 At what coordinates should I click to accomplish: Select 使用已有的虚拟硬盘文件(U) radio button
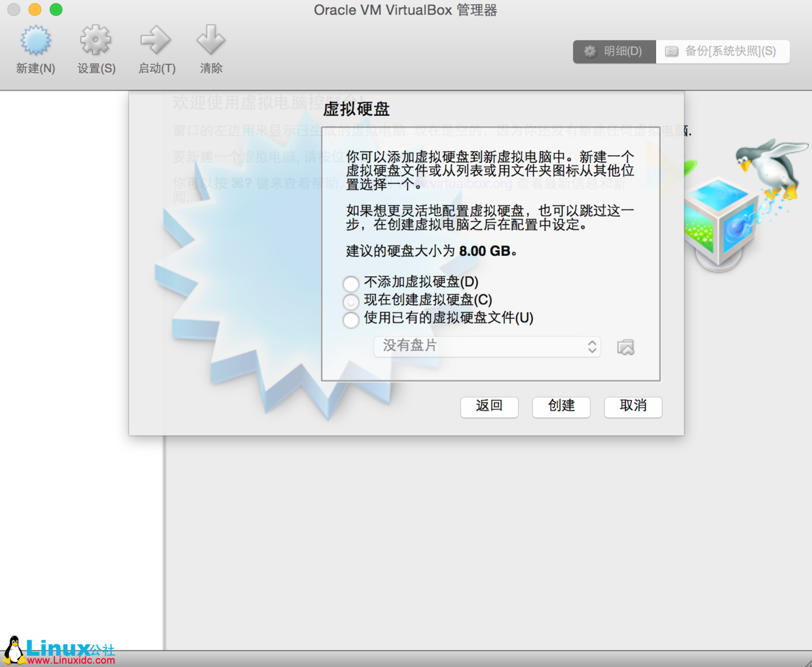coord(351,319)
